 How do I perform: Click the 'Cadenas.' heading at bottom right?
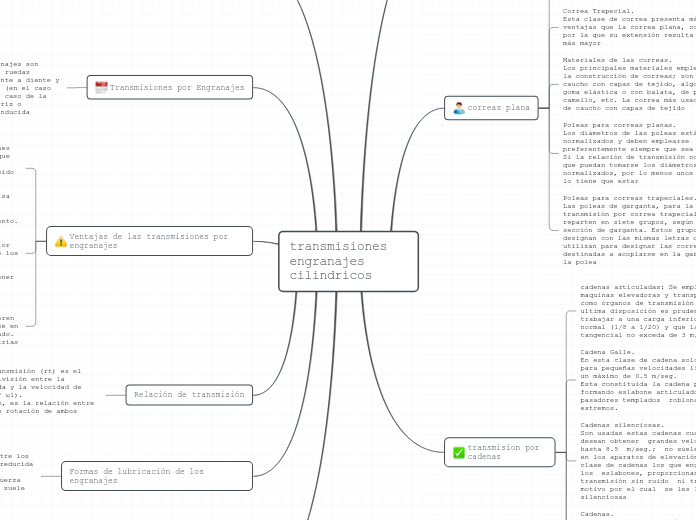[597, 514]
